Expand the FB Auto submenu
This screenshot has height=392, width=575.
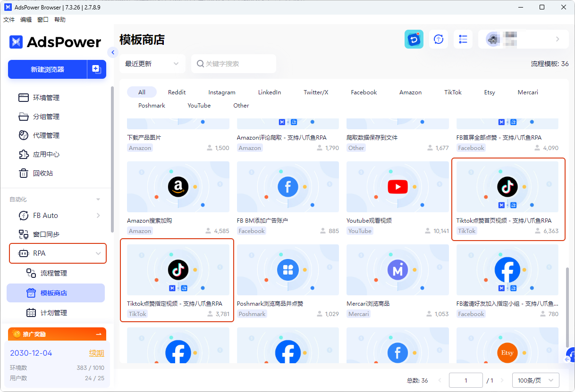click(98, 216)
